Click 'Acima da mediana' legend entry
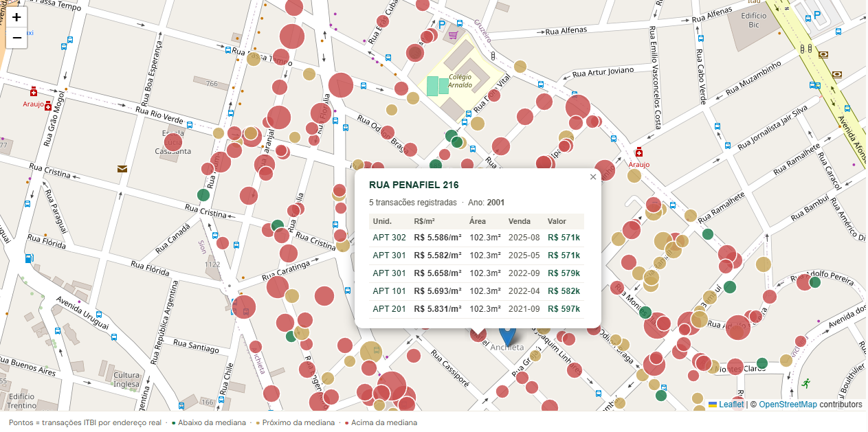The width and height of the screenshot is (868, 432). tap(381, 422)
